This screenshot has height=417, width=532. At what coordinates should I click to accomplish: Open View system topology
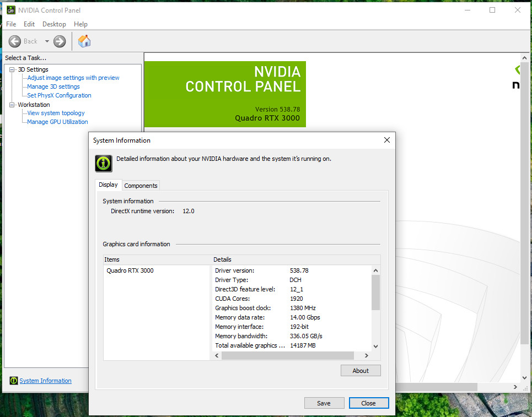tap(56, 113)
